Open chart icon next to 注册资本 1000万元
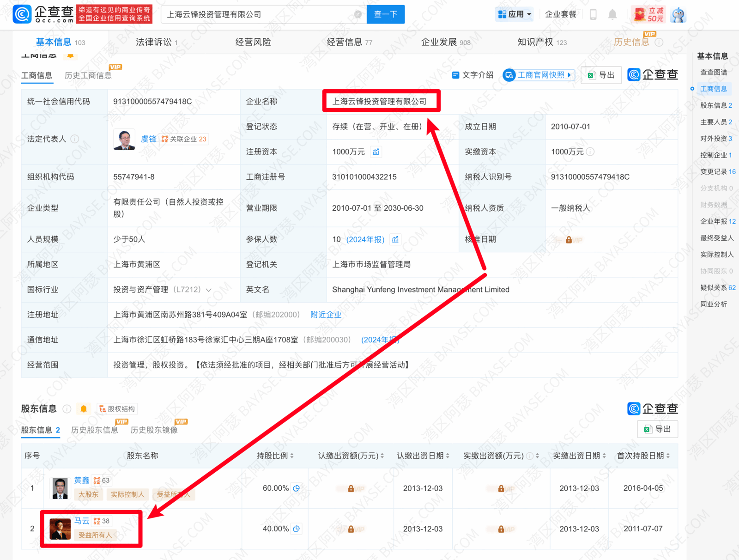Image resolution: width=739 pixels, height=560 pixels. pyautogui.click(x=376, y=152)
